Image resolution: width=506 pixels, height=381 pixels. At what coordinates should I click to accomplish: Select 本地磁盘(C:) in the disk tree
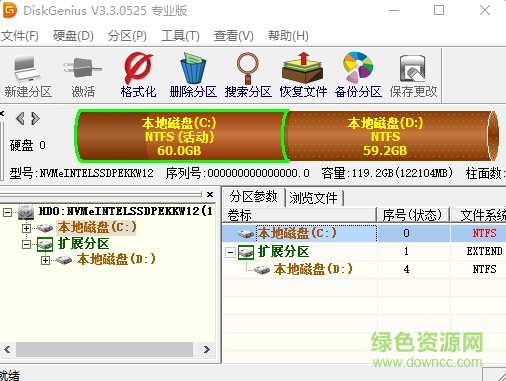pyautogui.click(x=97, y=228)
